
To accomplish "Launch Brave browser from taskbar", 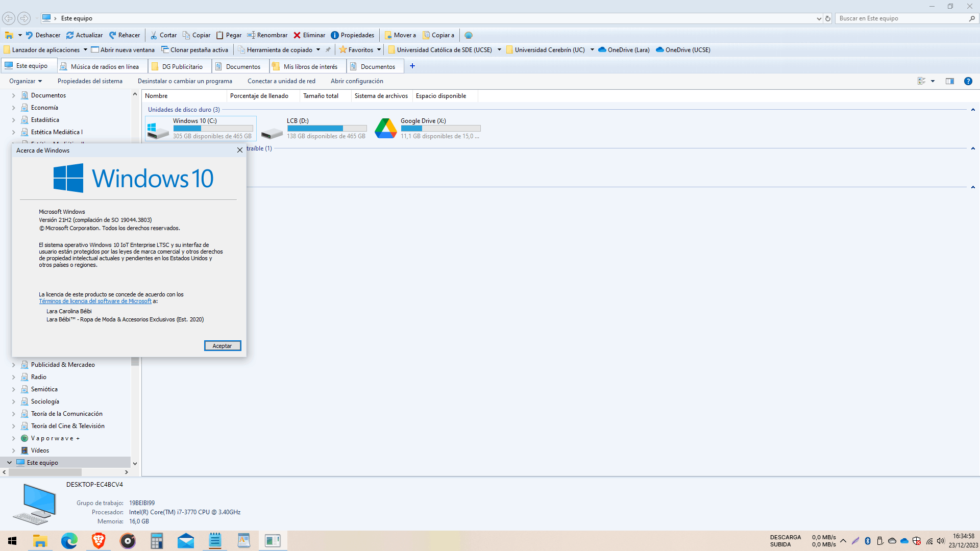I will (x=99, y=541).
